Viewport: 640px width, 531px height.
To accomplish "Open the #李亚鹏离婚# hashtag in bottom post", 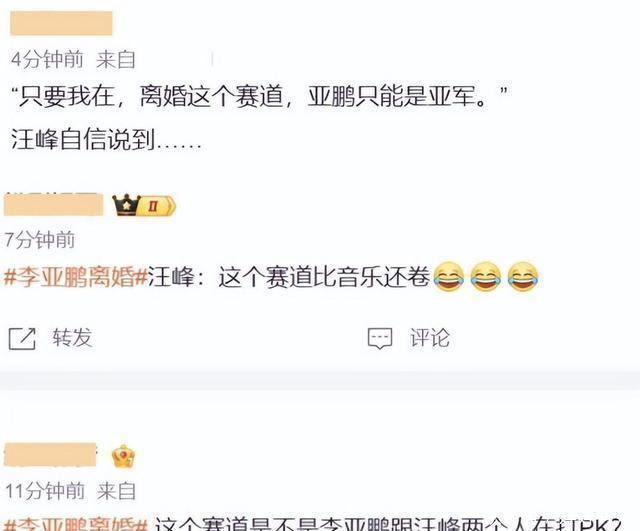I will click(76, 523).
